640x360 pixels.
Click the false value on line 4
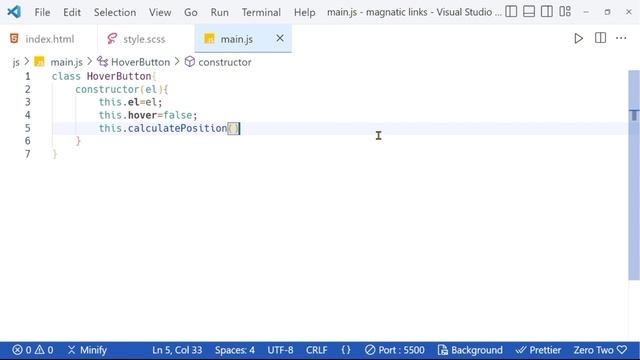pyautogui.click(x=178, y=115)
